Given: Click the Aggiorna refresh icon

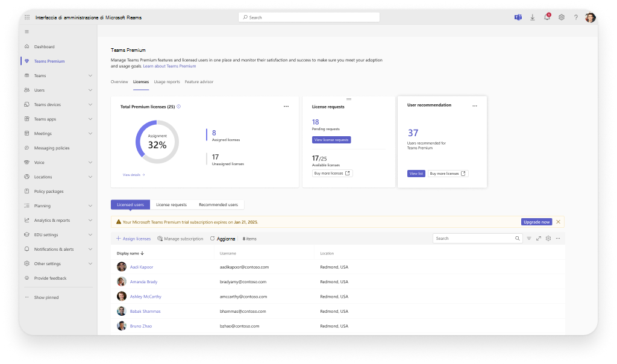Looking at the screenshot, I should pyautogui.click(x=213, y=238).
